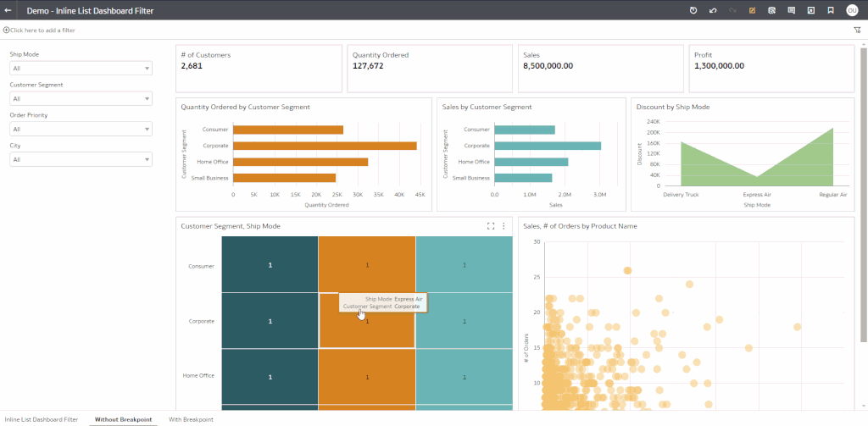Click the orange edit pencil icon
The width and height of the screenshot is (868, 426).
pyautogui.click(x=752, y=10)
